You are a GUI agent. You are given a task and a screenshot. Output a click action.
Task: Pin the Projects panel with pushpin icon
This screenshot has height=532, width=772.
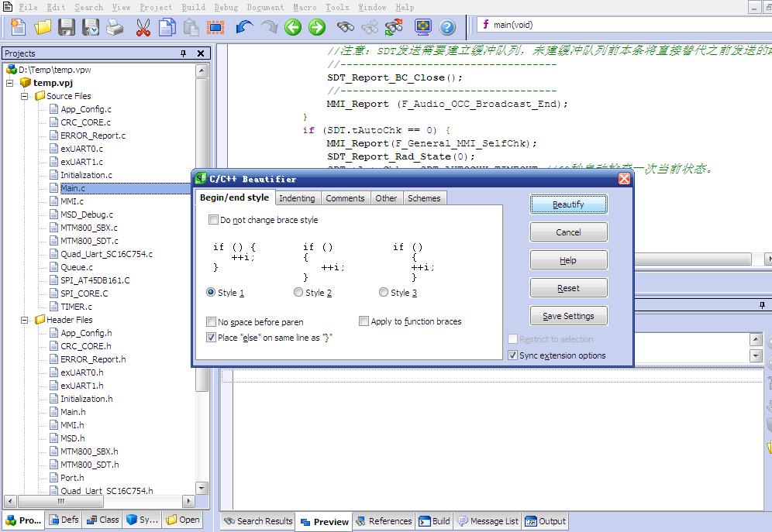(184, 53)
